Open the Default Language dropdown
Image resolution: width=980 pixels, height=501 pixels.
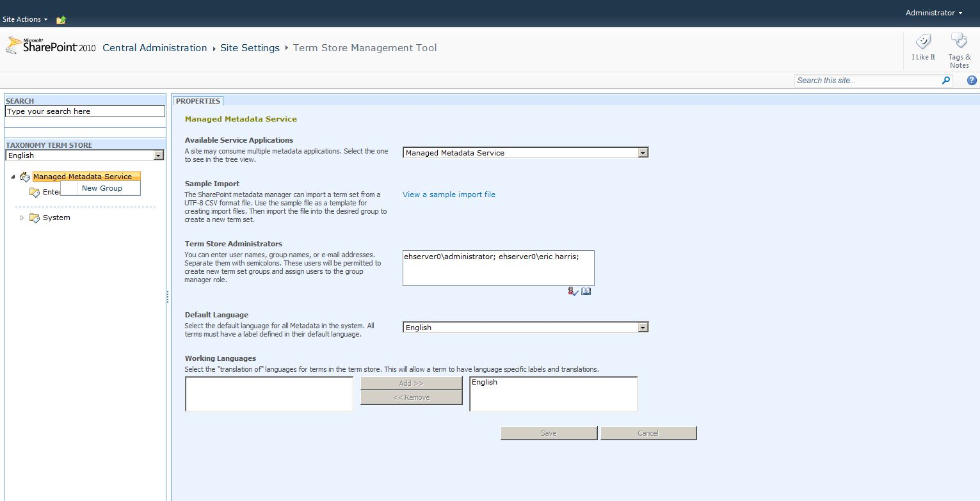(x=526, y=328)
